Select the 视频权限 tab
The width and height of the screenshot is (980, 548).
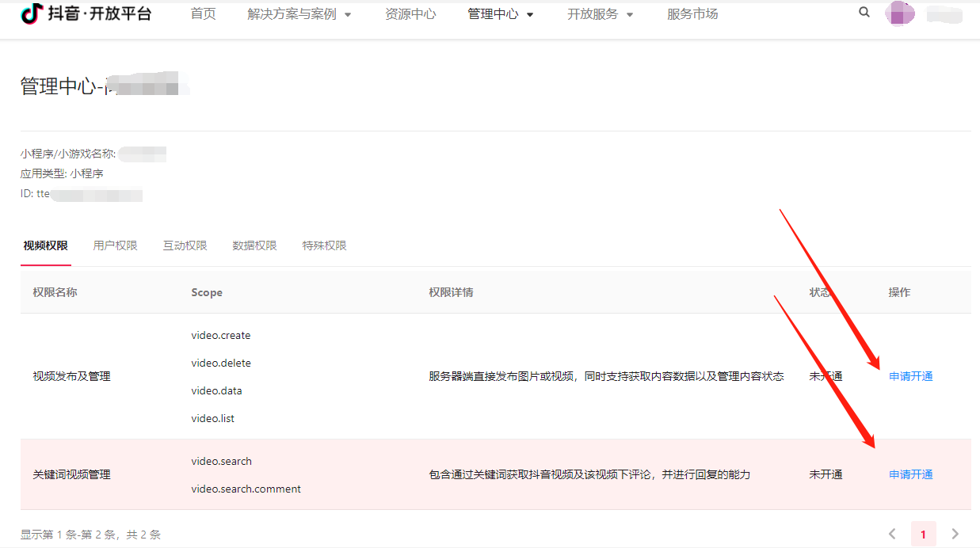[x=45, y=245]
